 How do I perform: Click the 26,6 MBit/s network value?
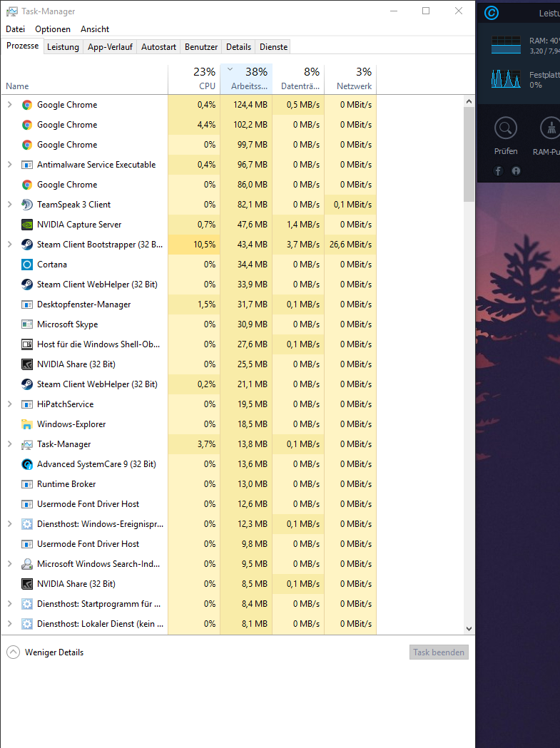click(350, 245)
